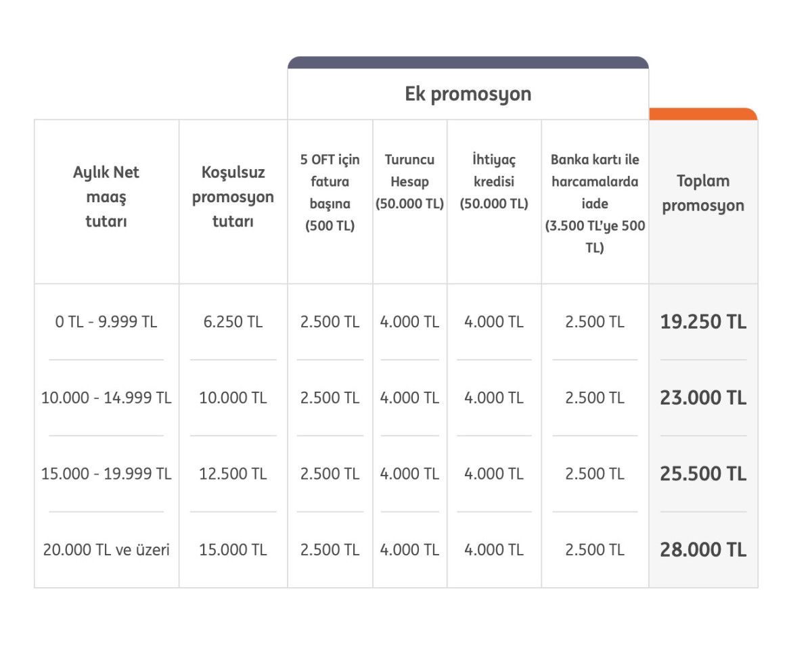Click the 28.000 TL total promotion value
The height and width of the screenshot is (646, 812).
click(x=703, y=550)
